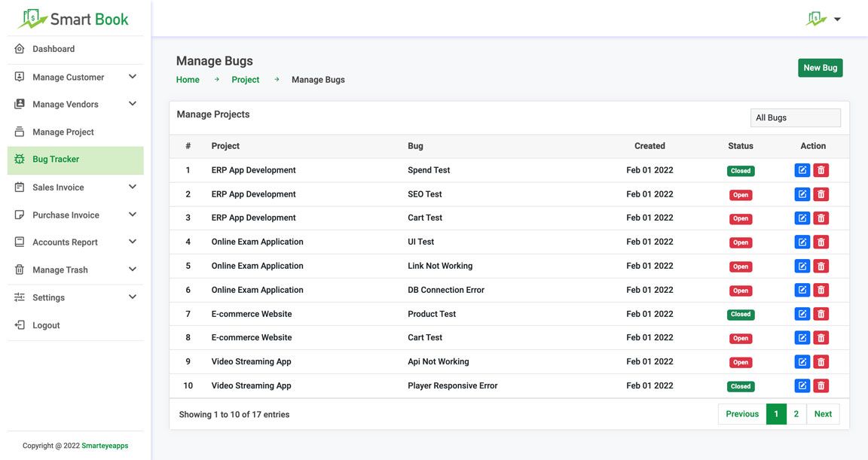868x460 pixels.
Task: Click trash icon for Player Responsive Error
Action: pyautogui.click(x=821, y=386)
